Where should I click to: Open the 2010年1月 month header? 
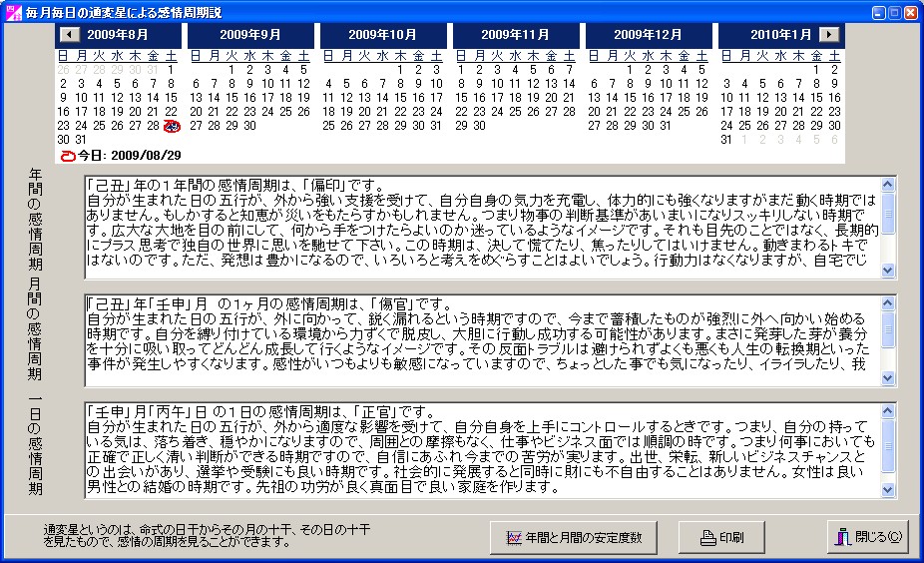[x=780, y=35]
